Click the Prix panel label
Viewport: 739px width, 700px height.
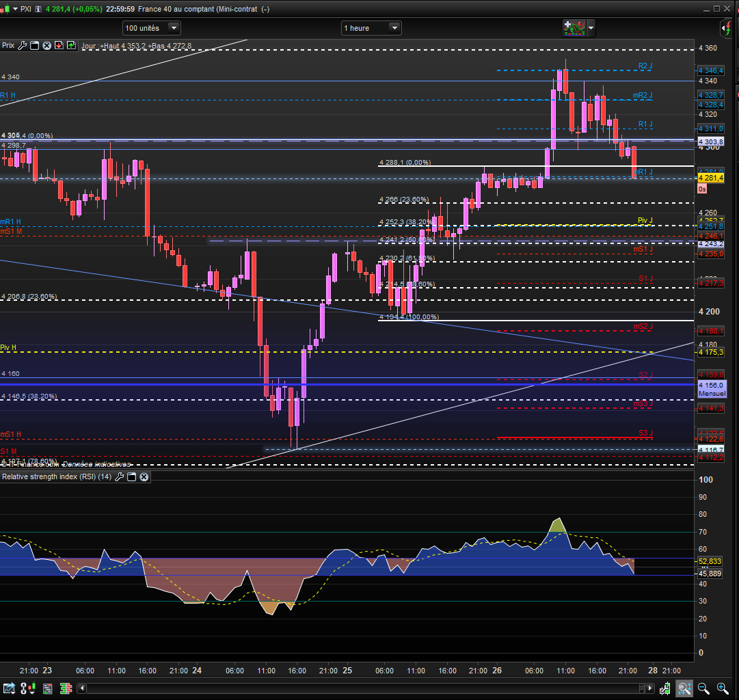point(8,46)
